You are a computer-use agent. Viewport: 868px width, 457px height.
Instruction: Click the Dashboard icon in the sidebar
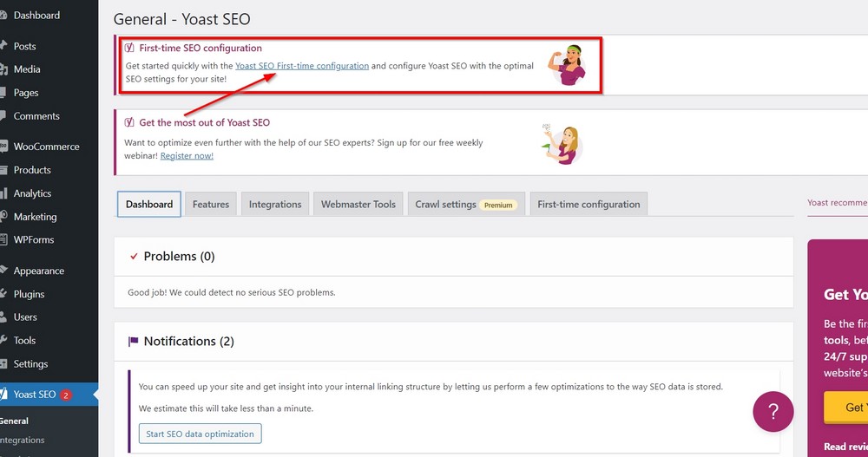point(3,16)
